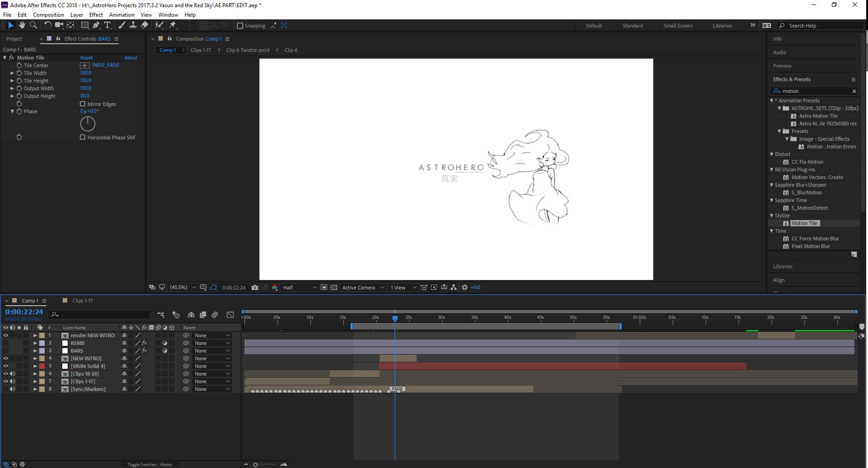Click the Phase angle dial

(88, 124)
